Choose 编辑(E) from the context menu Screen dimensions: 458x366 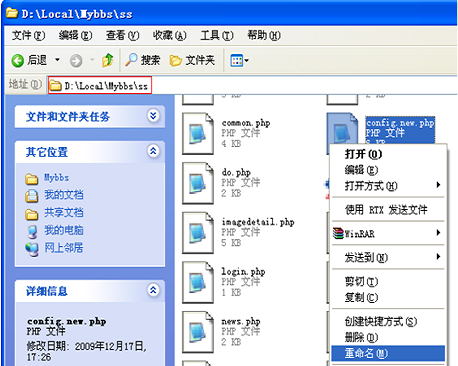[x=388, y=170]
